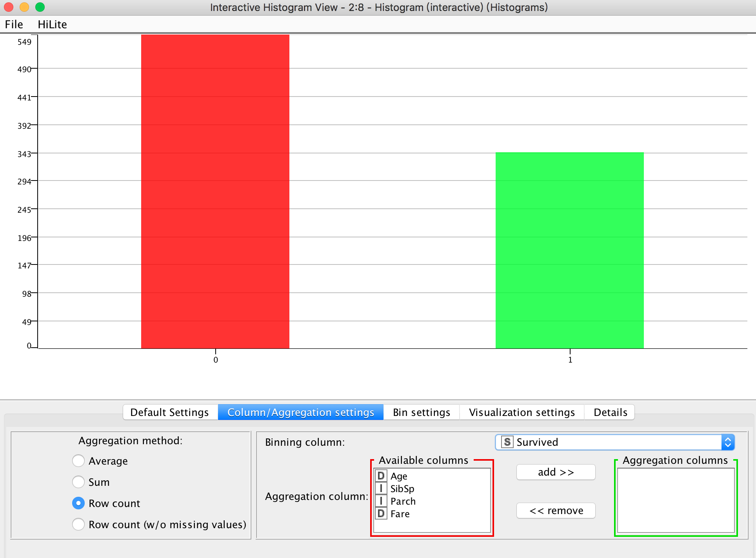Screen dimensions: 756x558
Task: Select Parch in Available columns
Action: pyautogui.click(x=433, y=501)
